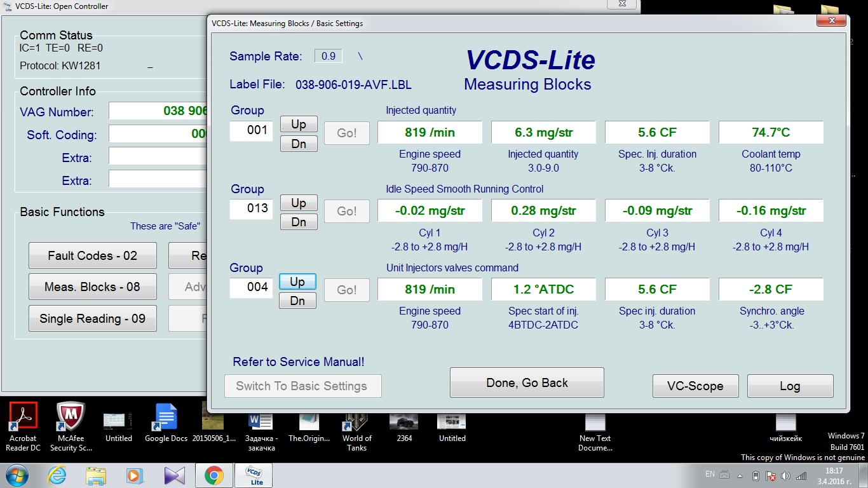Click the VCDS-Lite taskbar icon
Viewport: 868px width, 488px height.
[257, 475]
